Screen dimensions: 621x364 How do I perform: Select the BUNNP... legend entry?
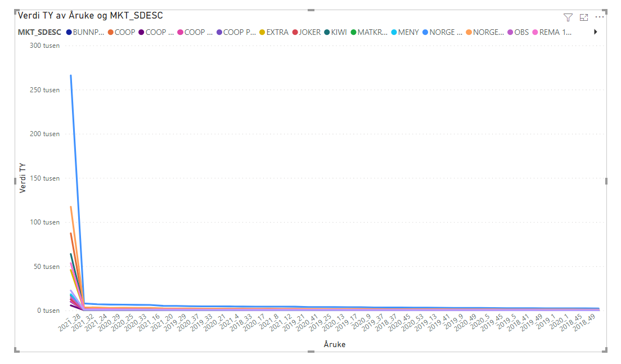click(x=85, y=33)
